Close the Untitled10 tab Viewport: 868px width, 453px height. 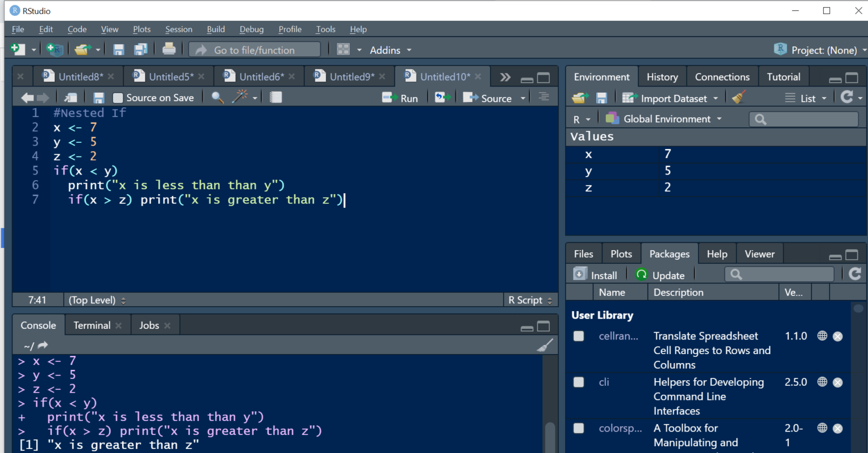[478, 77]
